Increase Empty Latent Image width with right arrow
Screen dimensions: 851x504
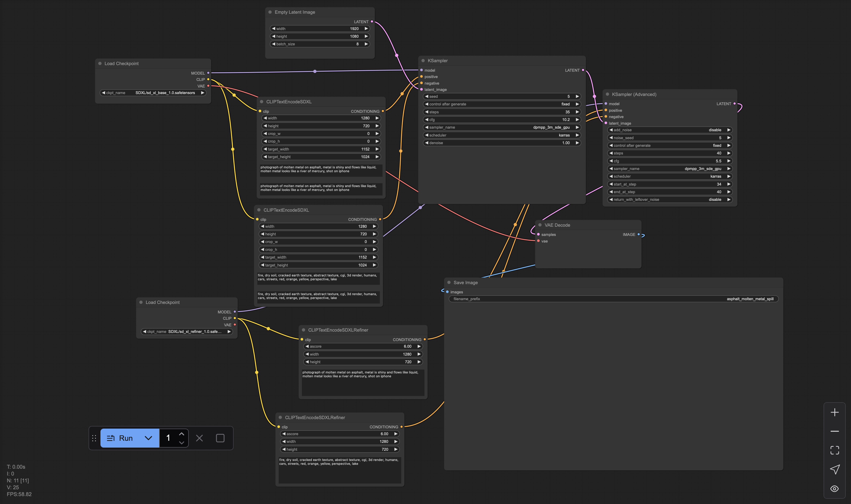coord(366,28)
